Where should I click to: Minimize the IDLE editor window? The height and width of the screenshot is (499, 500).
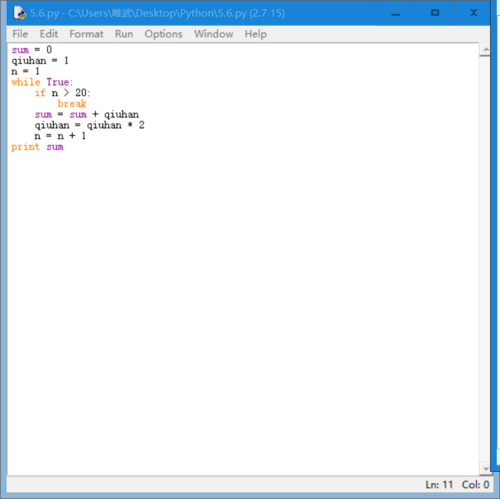(x=396, y=13)
